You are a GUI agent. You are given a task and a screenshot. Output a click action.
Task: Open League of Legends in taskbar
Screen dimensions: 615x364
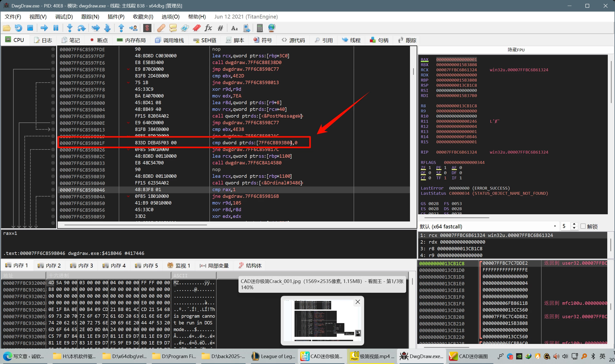coord(273,356)
